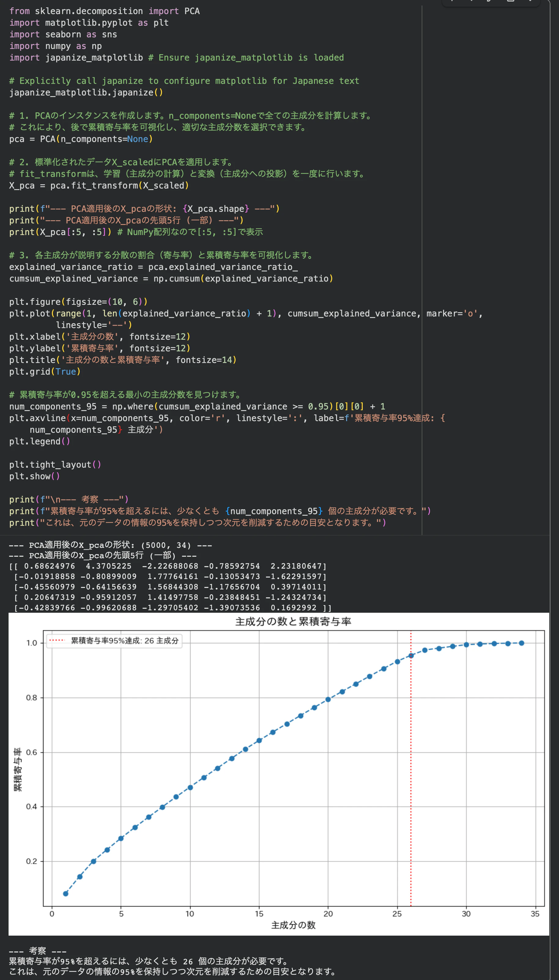Select the line pca = PCA(n_components=None)
Viewport: 559px width, 980px height.
pyautogui.click(x=81, y=139)
